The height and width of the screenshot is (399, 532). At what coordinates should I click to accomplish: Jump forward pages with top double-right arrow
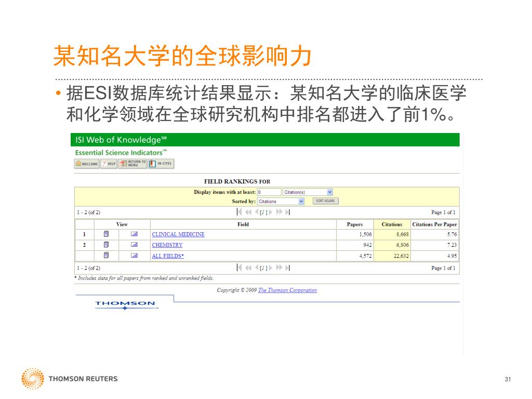[279, 212]
